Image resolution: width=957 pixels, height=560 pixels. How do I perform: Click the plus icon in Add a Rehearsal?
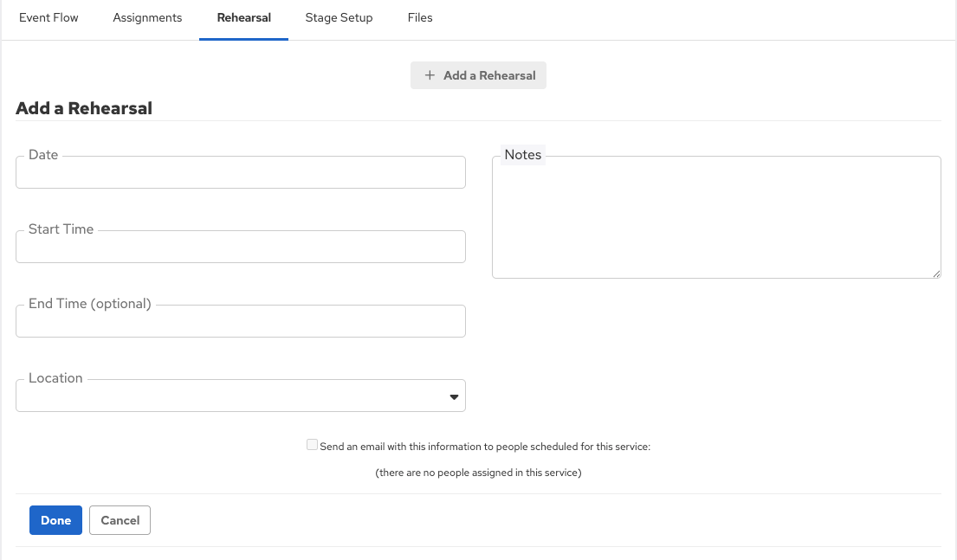pyautogui.click(x=430, y=75)
